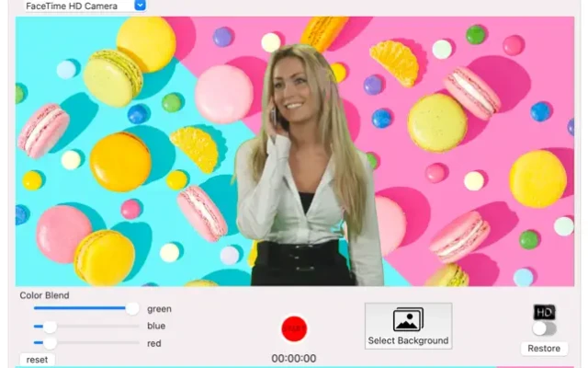Click the FaceTime HD Camera source name
This screenshot has width=588, height=368.
click(71, 6)
